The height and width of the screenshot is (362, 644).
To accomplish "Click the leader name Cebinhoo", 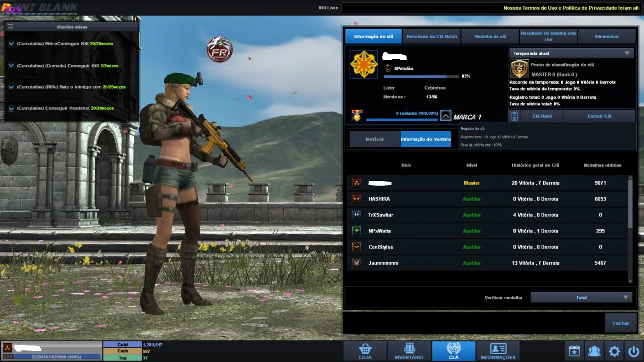I will 435,88.
